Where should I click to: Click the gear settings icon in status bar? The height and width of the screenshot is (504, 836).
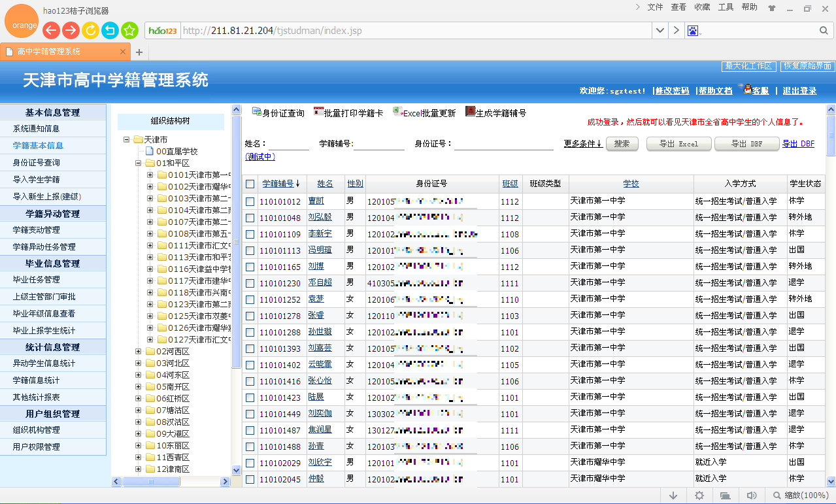pos(699,496)
